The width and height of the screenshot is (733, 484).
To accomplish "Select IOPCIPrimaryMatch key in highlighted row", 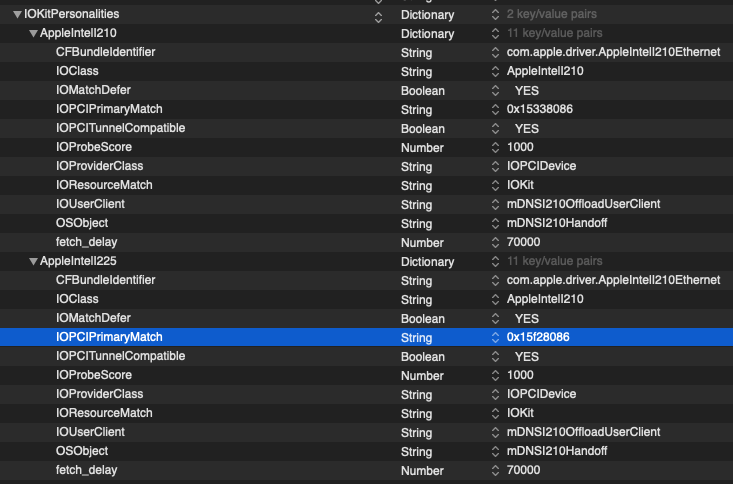I will click(x=109, y=337).
